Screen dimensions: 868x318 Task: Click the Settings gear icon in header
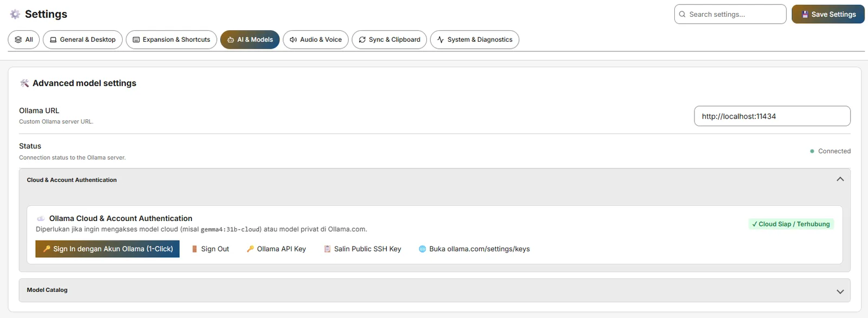coord(15,14)
